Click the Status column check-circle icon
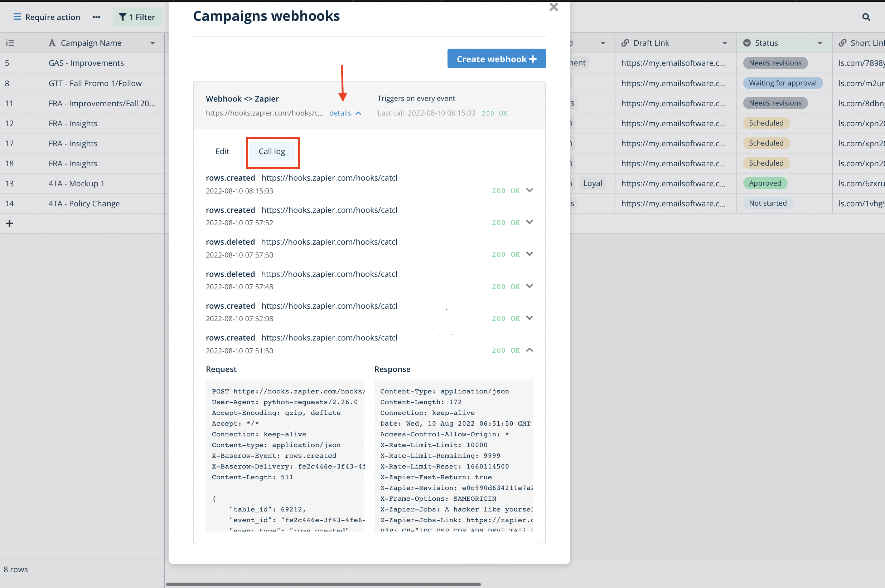885x588 pixels. 747,43
